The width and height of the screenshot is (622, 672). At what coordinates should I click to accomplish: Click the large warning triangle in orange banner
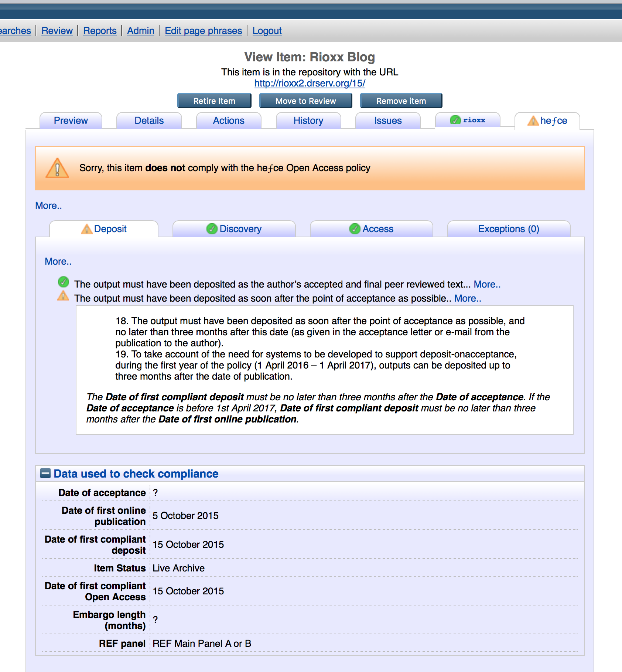coord(57,168)
